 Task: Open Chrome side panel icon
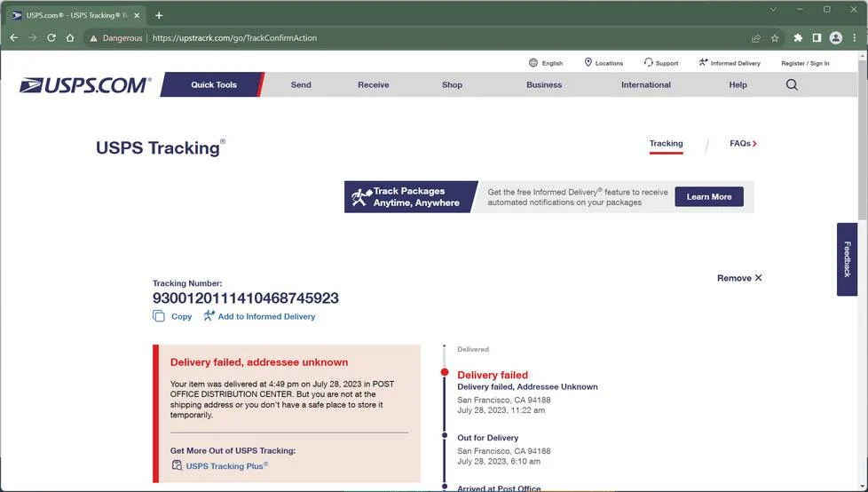(817, 37)
